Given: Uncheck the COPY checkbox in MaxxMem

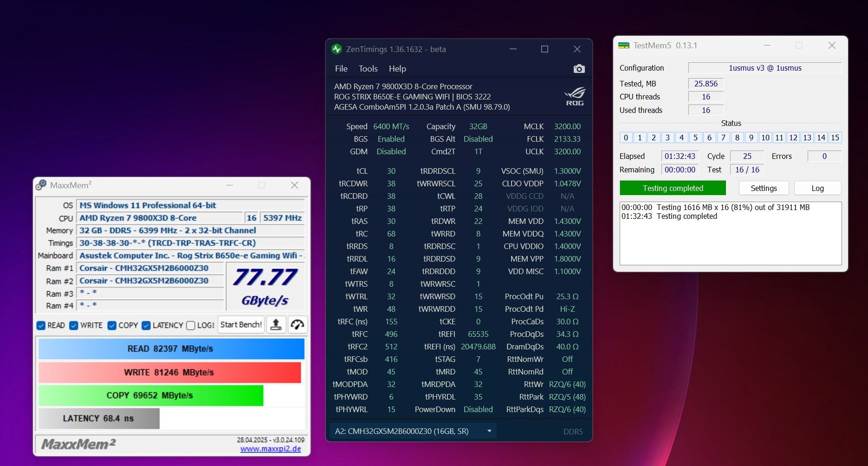Looking at the screenshot, I should tap(112, 325).
